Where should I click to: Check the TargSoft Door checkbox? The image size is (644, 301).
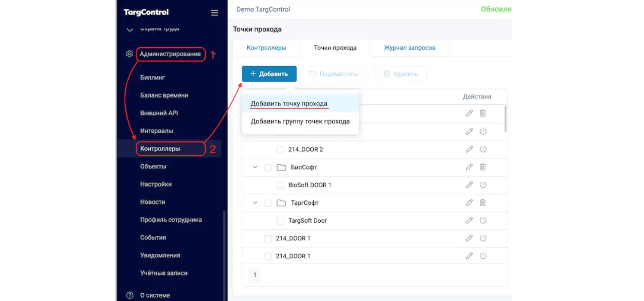click(x=280, y=221)
